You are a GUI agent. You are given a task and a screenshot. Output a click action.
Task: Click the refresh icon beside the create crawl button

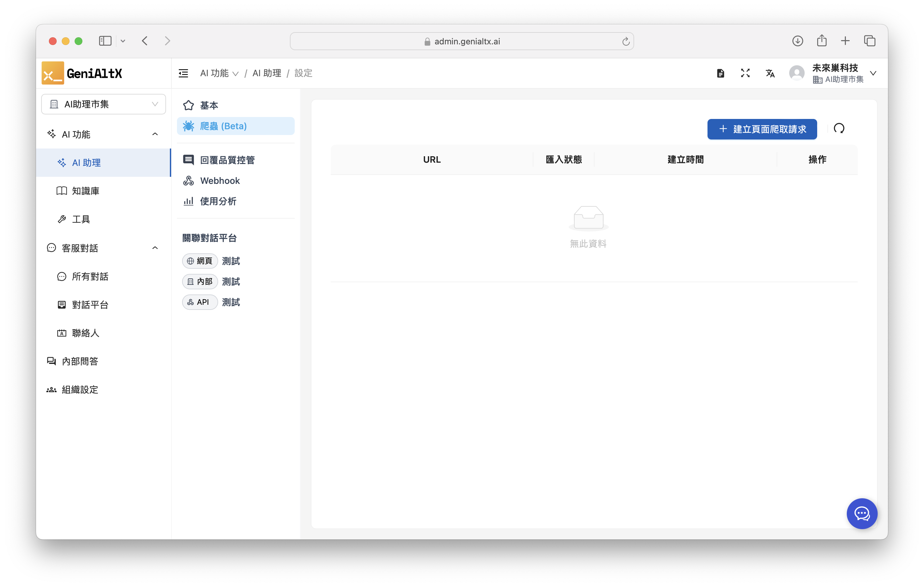pos(839,129)
